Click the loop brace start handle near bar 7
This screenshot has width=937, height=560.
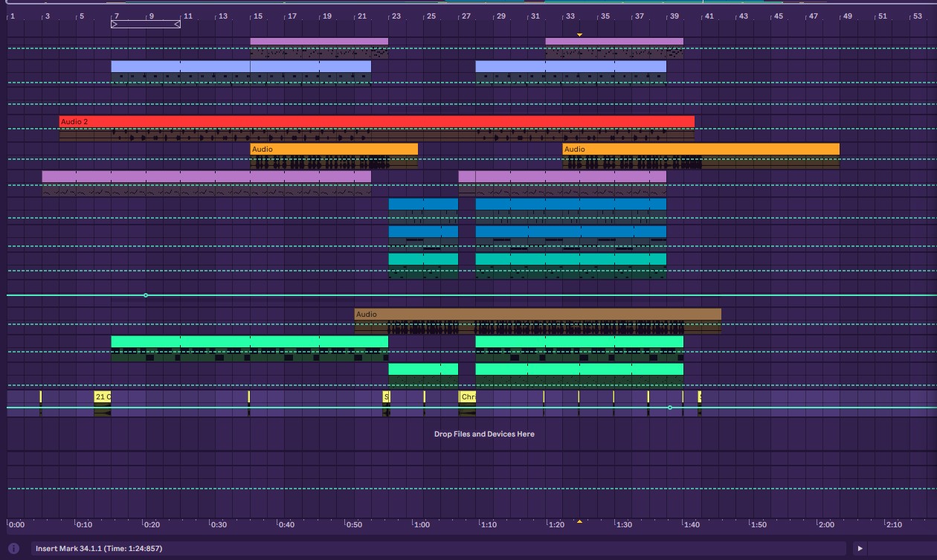[115, 25]
